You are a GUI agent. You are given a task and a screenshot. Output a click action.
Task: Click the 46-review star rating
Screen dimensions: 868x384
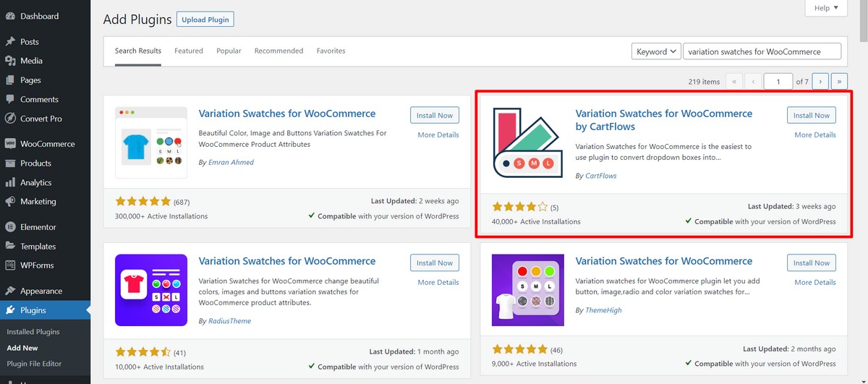pyautogui.click(x=520, y=349)
